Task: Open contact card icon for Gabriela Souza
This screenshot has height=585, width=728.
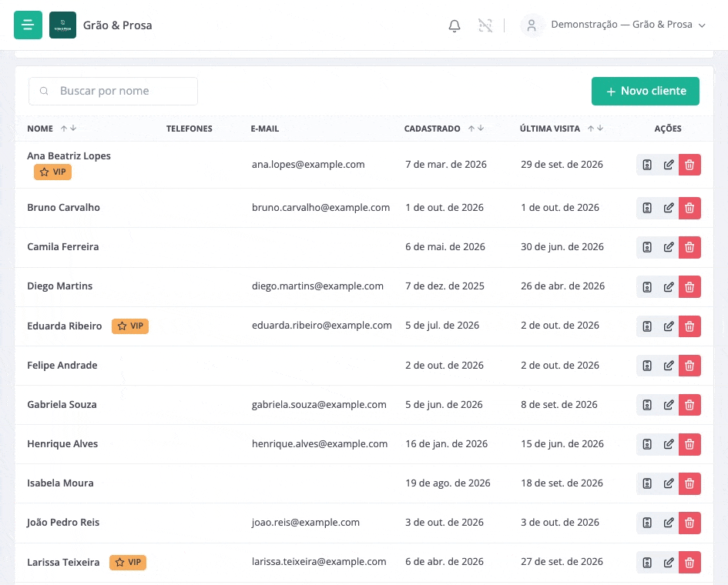Action: point(647,405)
